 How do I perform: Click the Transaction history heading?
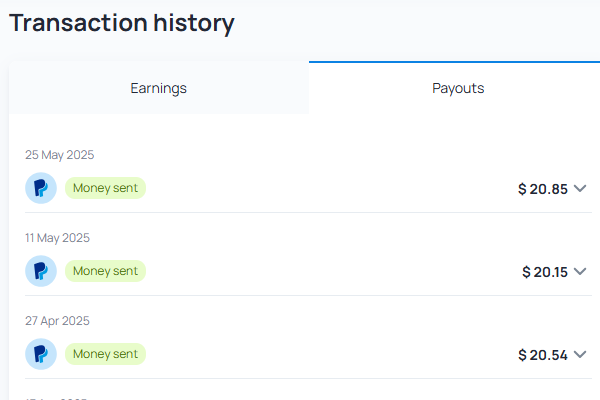click(x=122, y=23)
